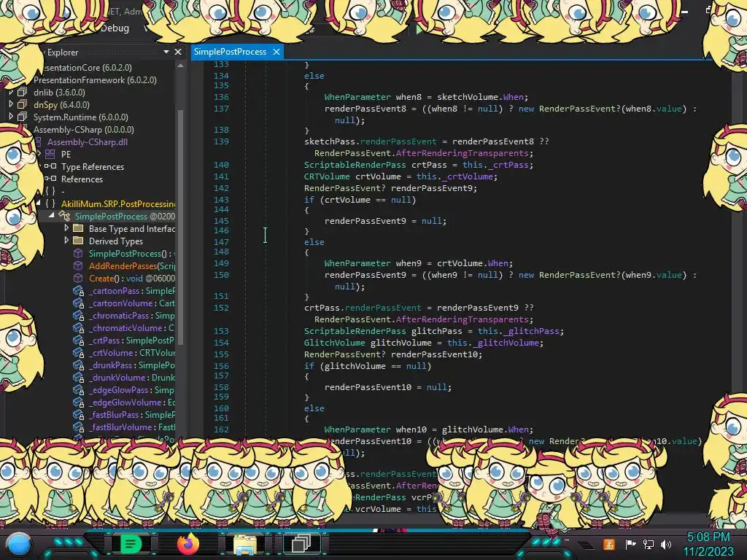Open the Explorer panel dropdown arrow

166,52
